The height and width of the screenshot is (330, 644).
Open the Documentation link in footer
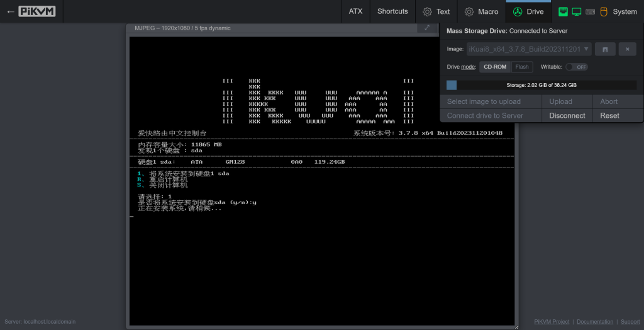click(x=595, y=322)
